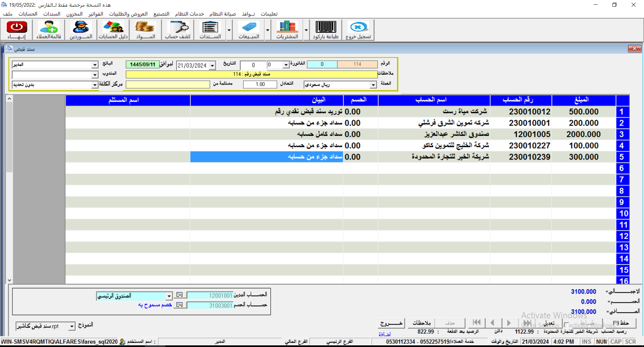Open the date picker dropdown for 21/03/2024
The width and height of the screenshot is (644, 347).
tap(212, 66)
